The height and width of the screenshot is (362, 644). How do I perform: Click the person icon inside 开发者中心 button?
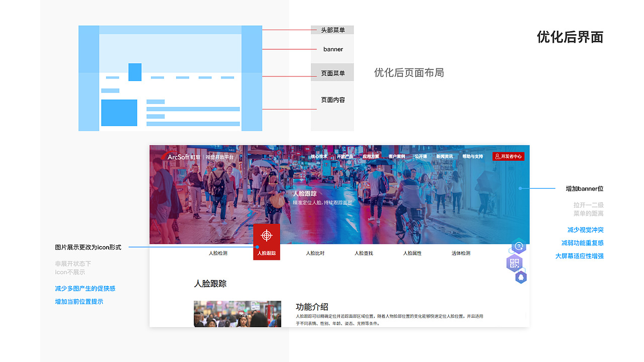tap(497, 156)
